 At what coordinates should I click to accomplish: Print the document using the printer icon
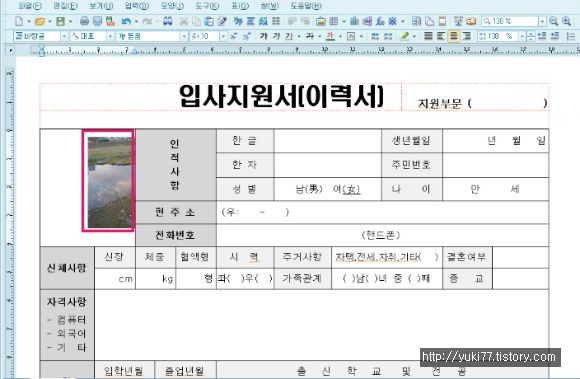pyautogui.click(x=84, y=21)
